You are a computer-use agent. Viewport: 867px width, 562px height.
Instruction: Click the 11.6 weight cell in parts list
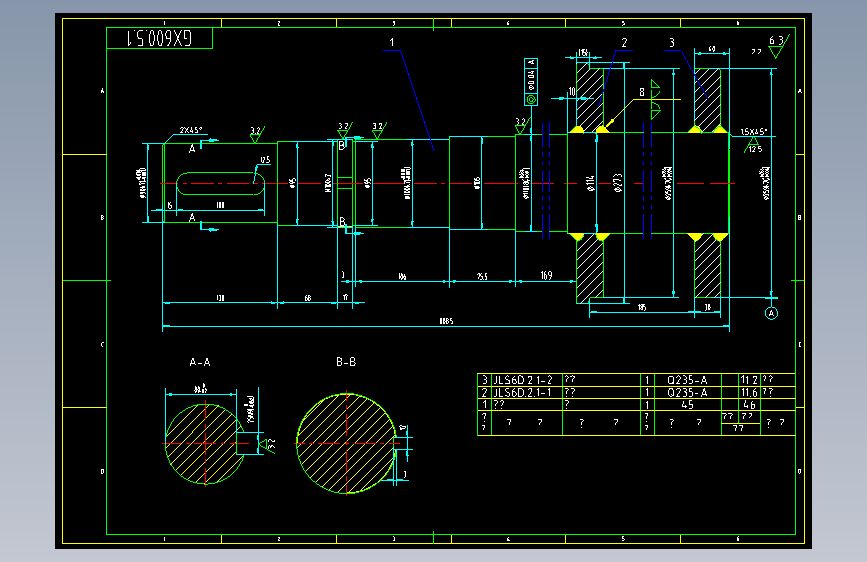(x=749, y=392)
